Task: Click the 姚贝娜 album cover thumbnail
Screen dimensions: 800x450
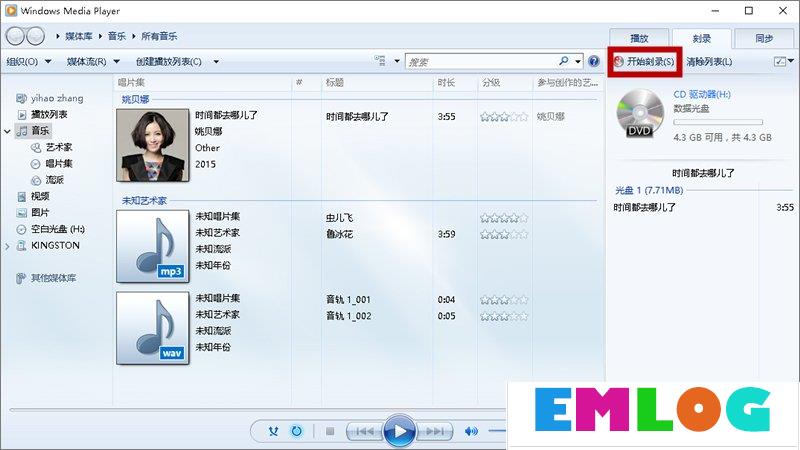Action: [153, 145]
